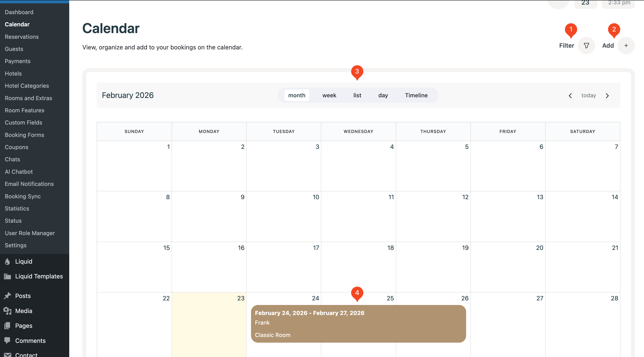
Task: Open Booking Sync menu item
Action: pos(23,196)
